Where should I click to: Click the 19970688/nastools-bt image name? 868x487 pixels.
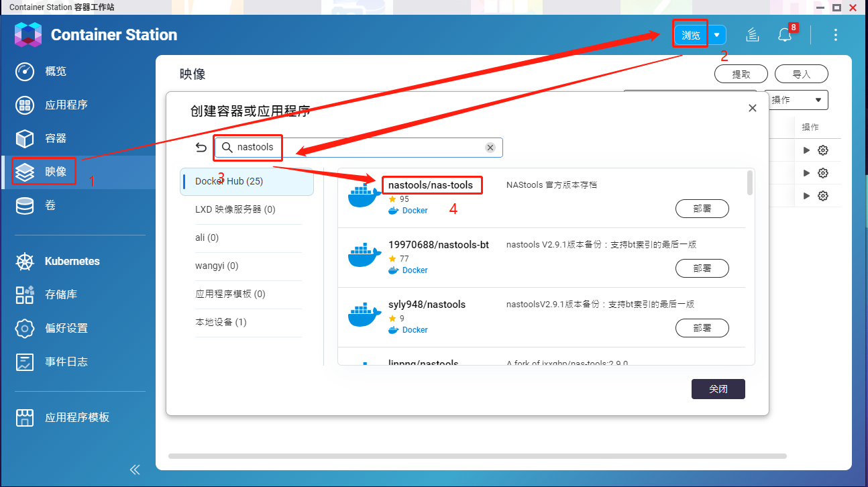coord(439,245)
